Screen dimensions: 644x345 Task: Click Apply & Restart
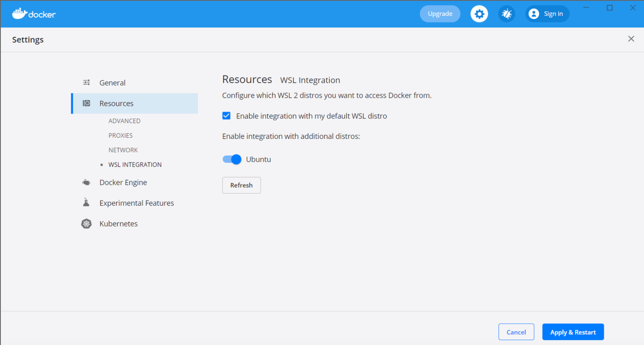click(573, 332)
